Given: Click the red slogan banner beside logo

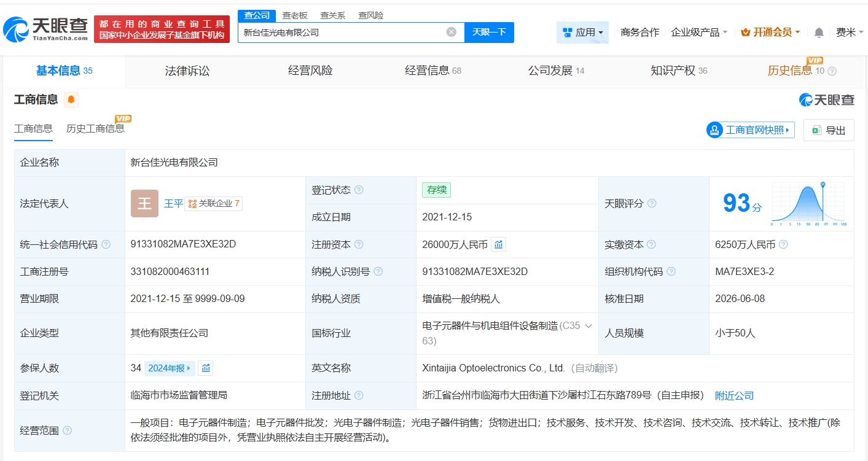Looking at the screenshot, I should [x=162, y=29].
